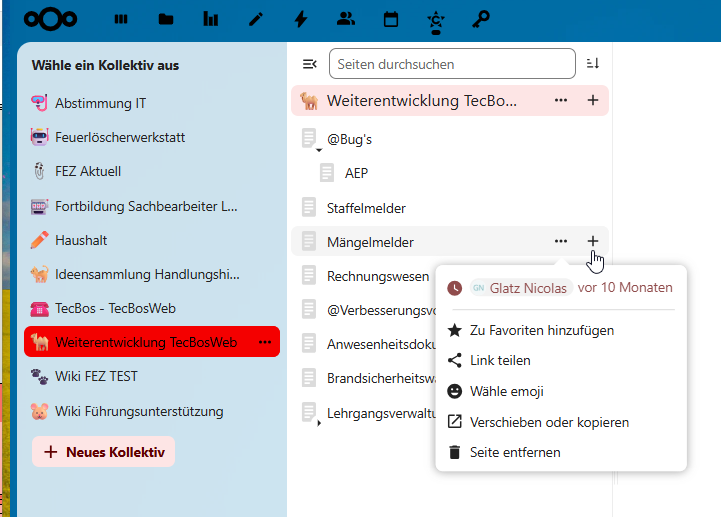The image size is (721, 517).
Task: Open Wiki Führungsunterstützung collective
Action: tap(152, 411)
